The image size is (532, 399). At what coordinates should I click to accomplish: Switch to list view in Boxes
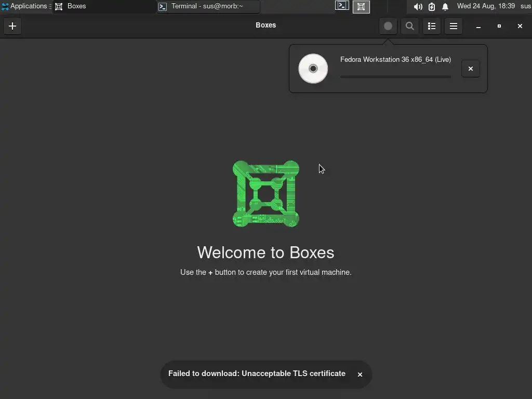click(432, 26)
